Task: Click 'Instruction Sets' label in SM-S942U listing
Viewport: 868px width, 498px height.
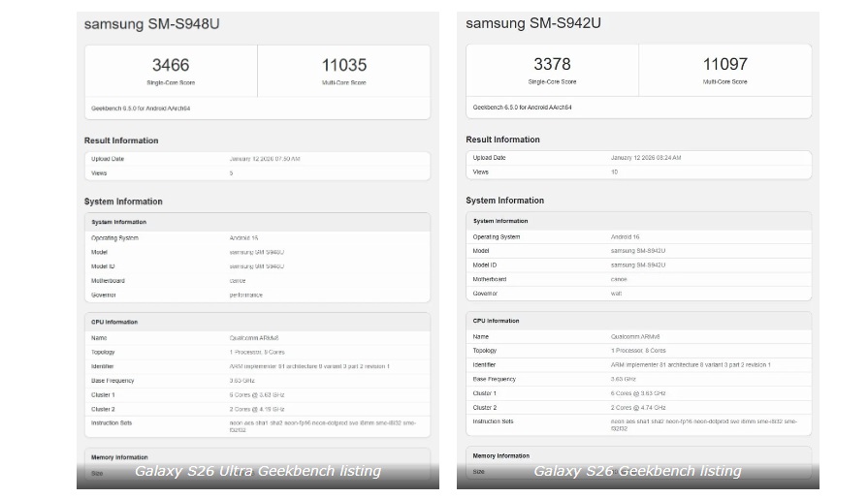Action: click(494, 421)
